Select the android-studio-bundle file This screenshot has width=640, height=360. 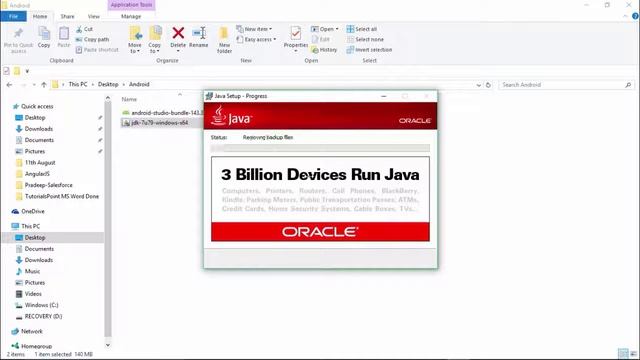(162, 113)
